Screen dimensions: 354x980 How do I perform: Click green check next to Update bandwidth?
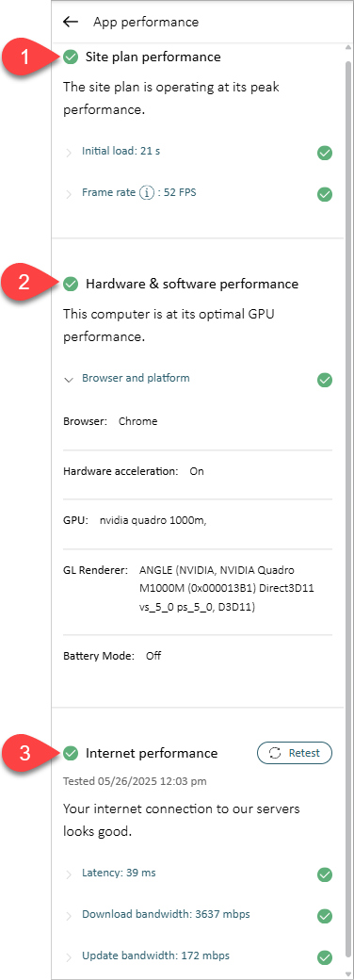[x=325, y=956]
